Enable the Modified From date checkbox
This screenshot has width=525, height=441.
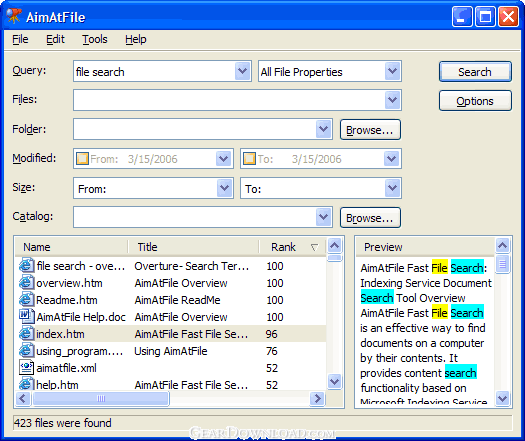click(x=82, y=158)
